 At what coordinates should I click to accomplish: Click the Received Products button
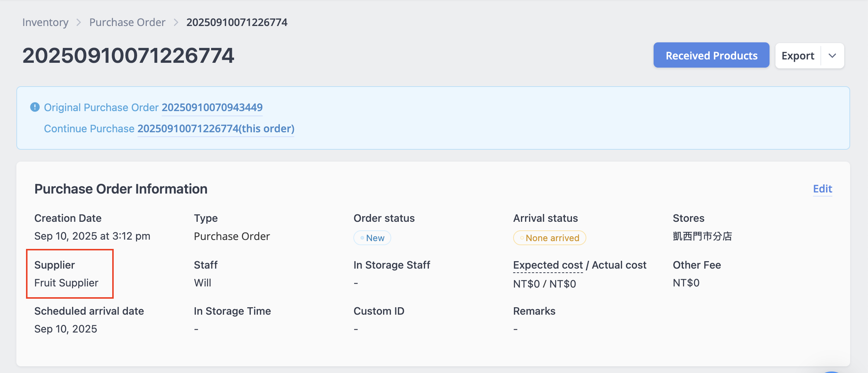tap(711, 55)
